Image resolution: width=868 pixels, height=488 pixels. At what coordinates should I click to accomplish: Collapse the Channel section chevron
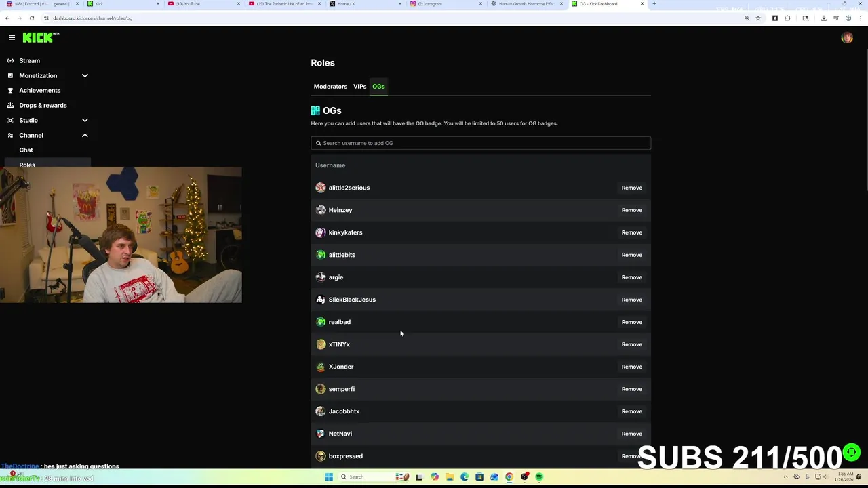[x=85, y=136]
